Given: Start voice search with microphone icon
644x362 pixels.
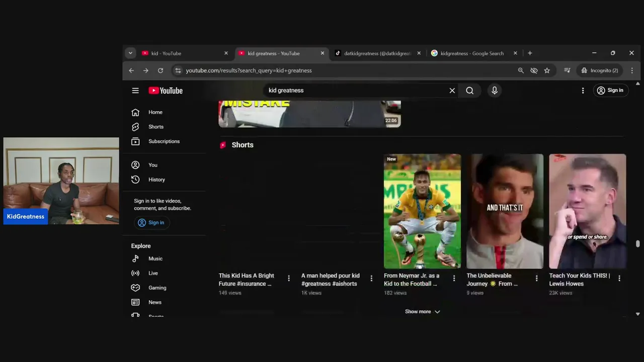Looking at the screenshot, I should pyautogui.click(x=495, y=90).
